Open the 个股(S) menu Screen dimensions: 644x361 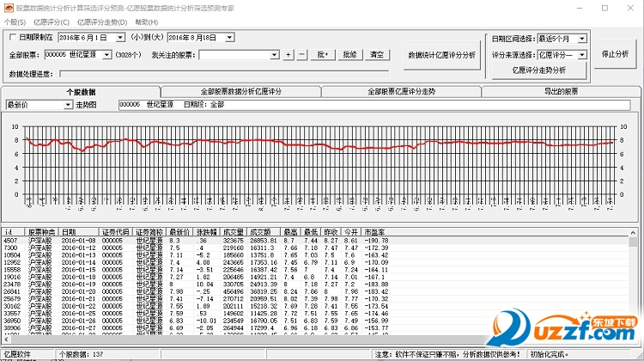coord(15,22)
